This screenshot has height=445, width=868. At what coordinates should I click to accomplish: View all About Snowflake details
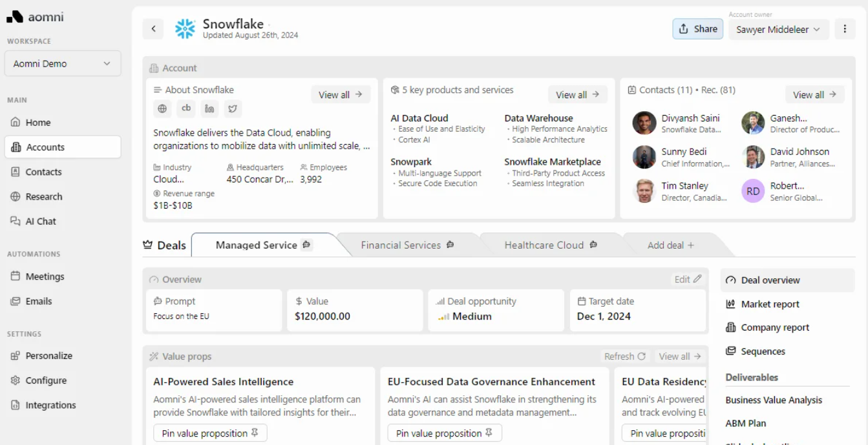[x=341, y=94]
